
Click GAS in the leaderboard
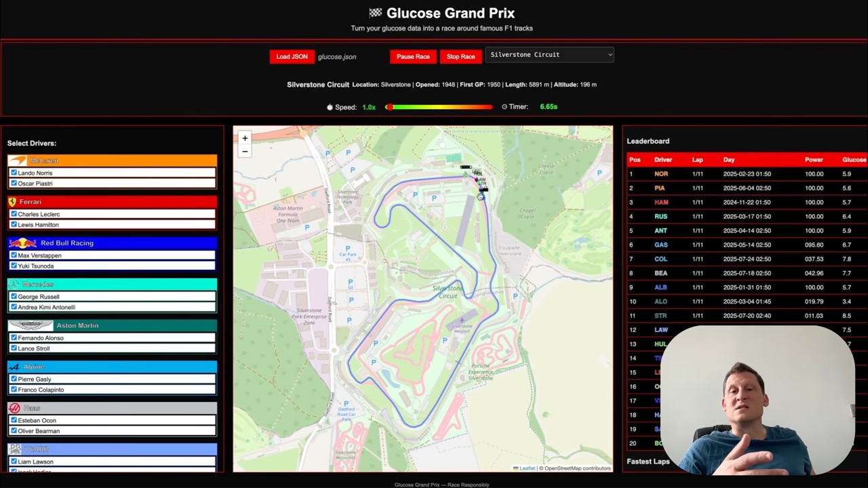(x=660, y=245)
